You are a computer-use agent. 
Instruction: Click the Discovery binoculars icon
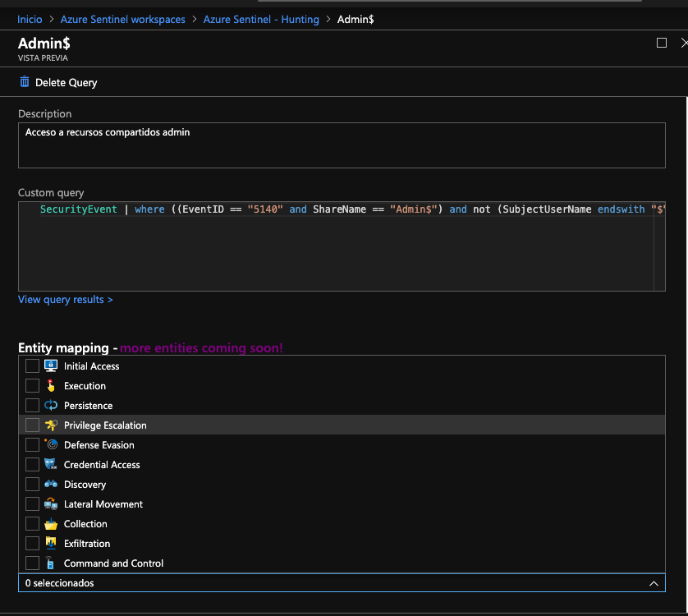tap(51, 485)
